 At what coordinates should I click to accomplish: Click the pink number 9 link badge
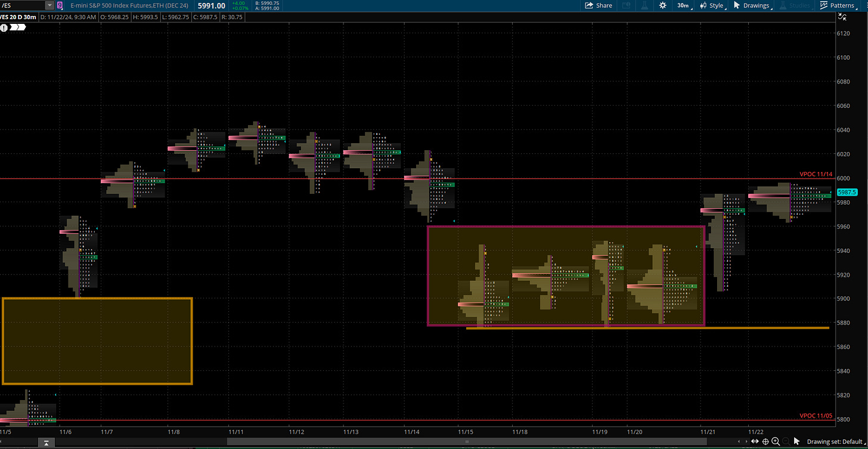point(61,5)
